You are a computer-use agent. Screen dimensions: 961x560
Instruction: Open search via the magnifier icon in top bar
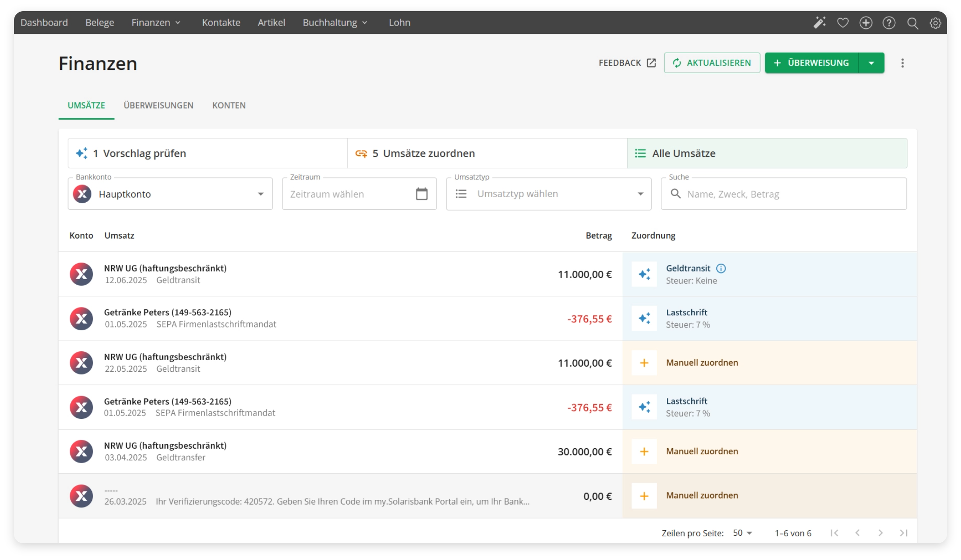[913, 23]
